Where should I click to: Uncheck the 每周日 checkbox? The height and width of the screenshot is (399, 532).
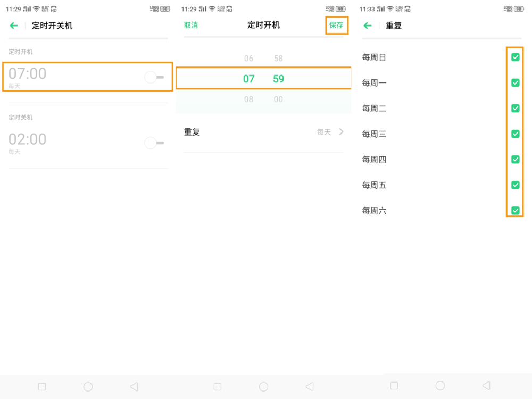click(x=515, y=57)
